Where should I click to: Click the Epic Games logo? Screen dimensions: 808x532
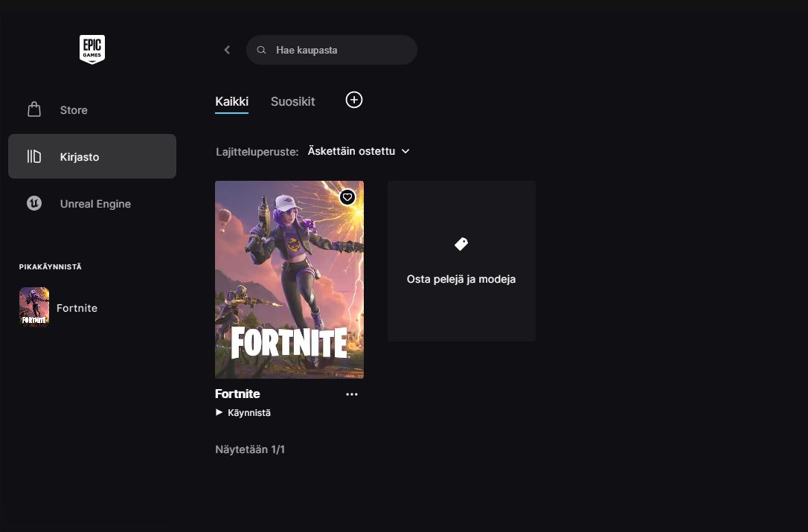tap(92, 50)
